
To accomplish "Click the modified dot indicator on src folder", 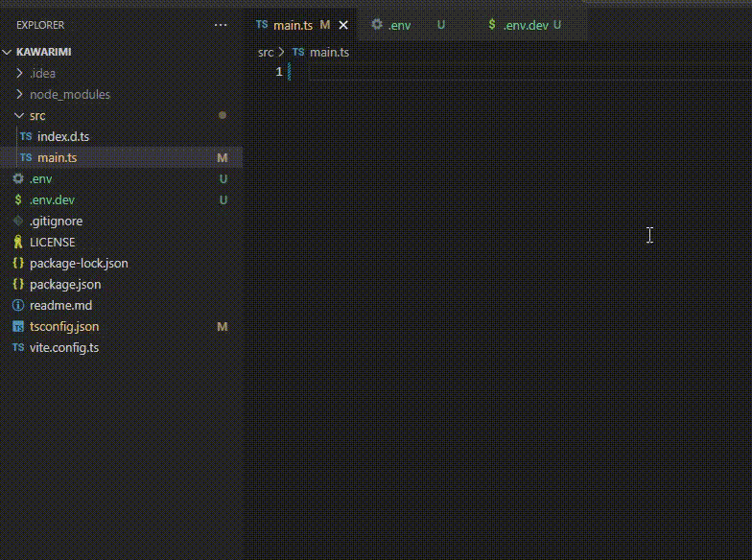I will pos(223,115).
